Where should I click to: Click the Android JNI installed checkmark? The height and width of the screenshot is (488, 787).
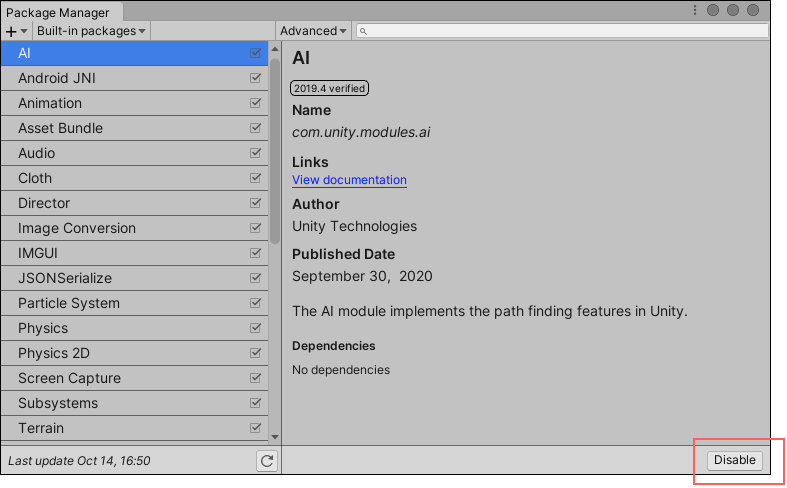[x=255, y=78]
